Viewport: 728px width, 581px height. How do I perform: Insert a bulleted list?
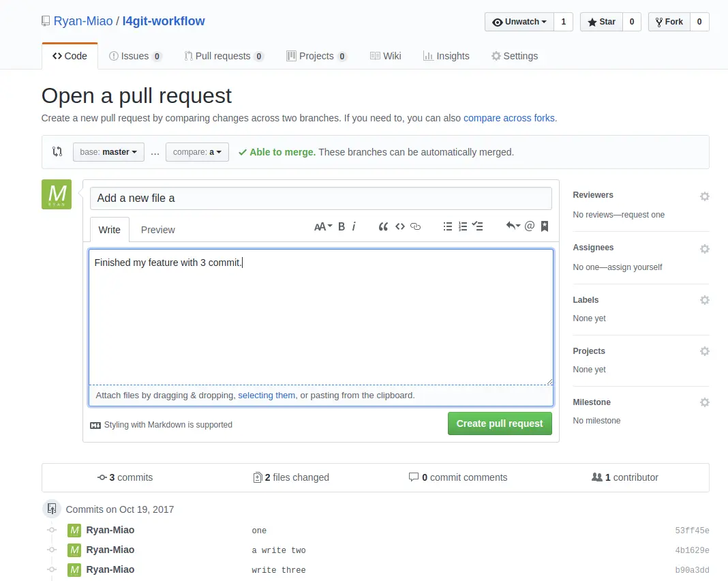click(448, 226)
